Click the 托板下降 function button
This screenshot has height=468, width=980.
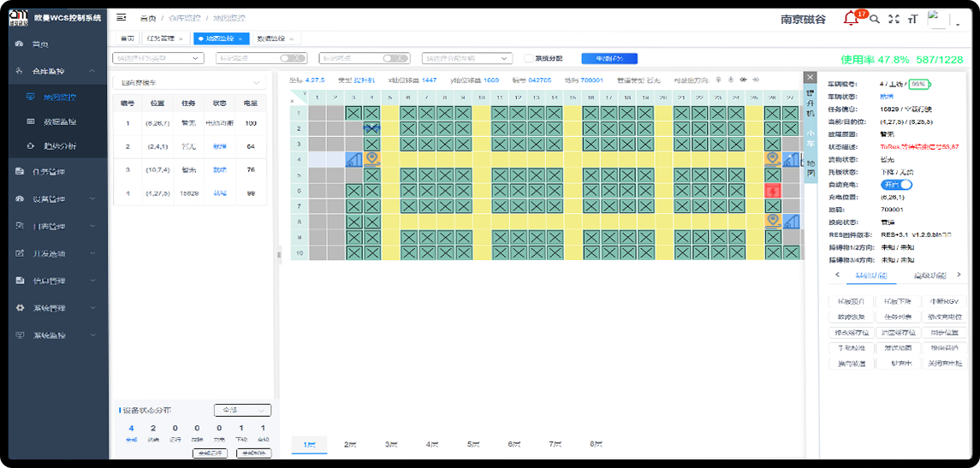click(898, 301)
